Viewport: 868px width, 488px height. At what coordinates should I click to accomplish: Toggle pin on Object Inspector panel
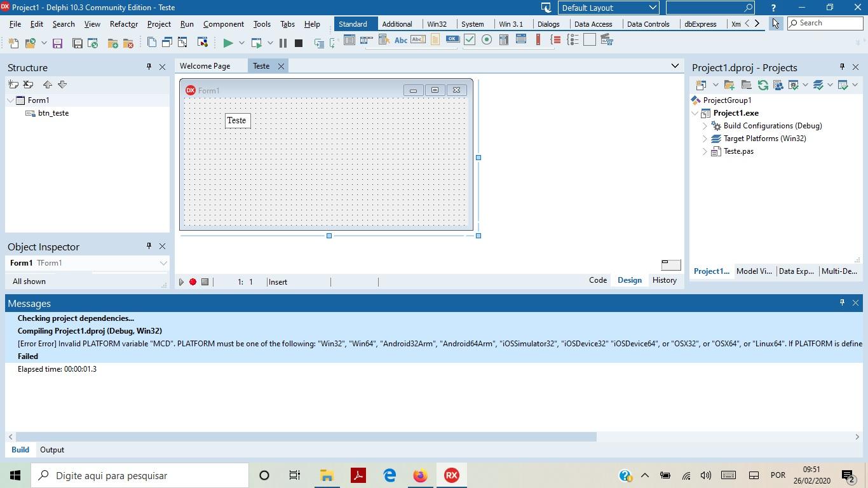click(x=149, y=246)
